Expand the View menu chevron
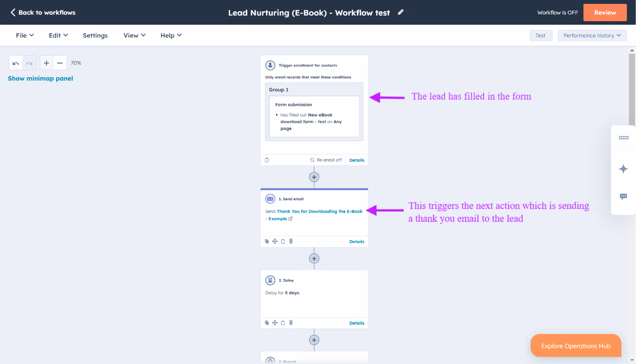The width and height of the screenshot is (636, 364). coord(142,35)
